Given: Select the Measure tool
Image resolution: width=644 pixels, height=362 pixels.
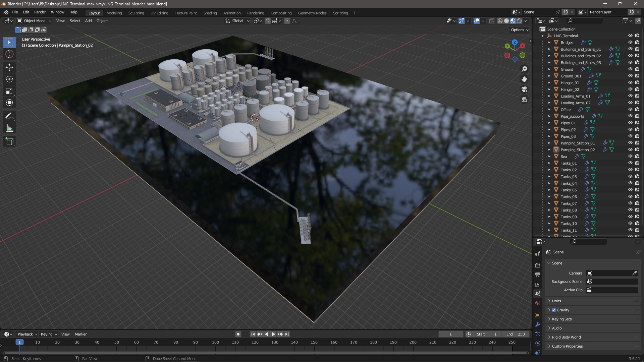Looking at the screenshot, I should [9, 128].
